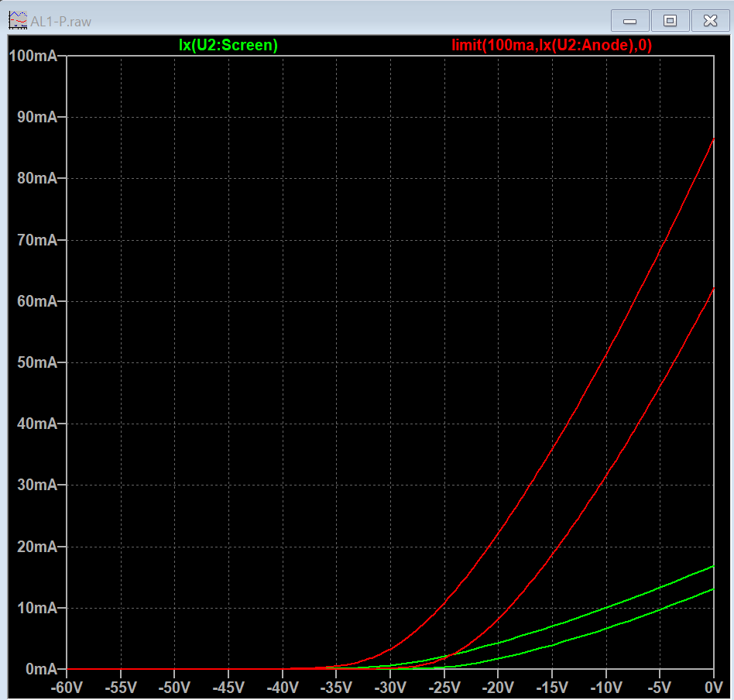Click the -35V horizontal axis label

pos(336,688)
